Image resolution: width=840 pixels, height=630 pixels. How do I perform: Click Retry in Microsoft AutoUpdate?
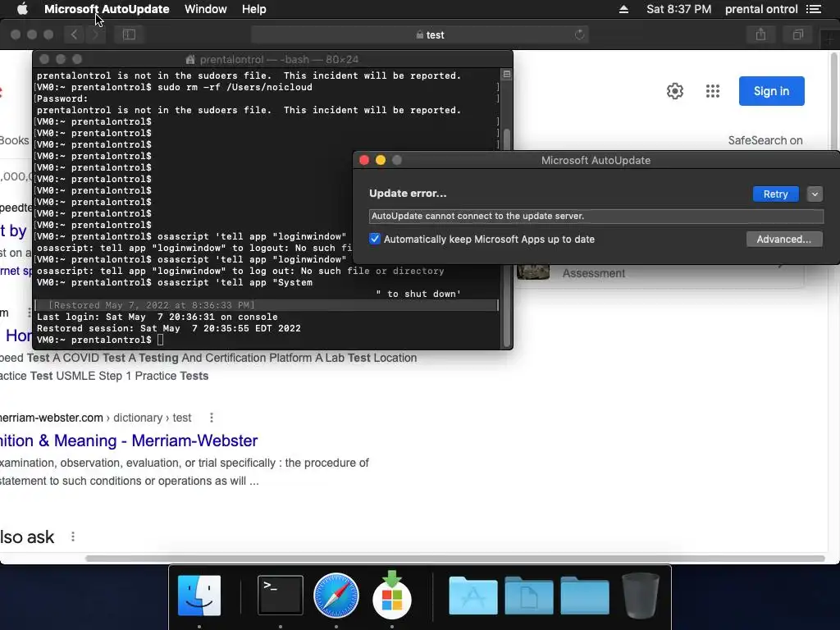[x=776, y=194]
